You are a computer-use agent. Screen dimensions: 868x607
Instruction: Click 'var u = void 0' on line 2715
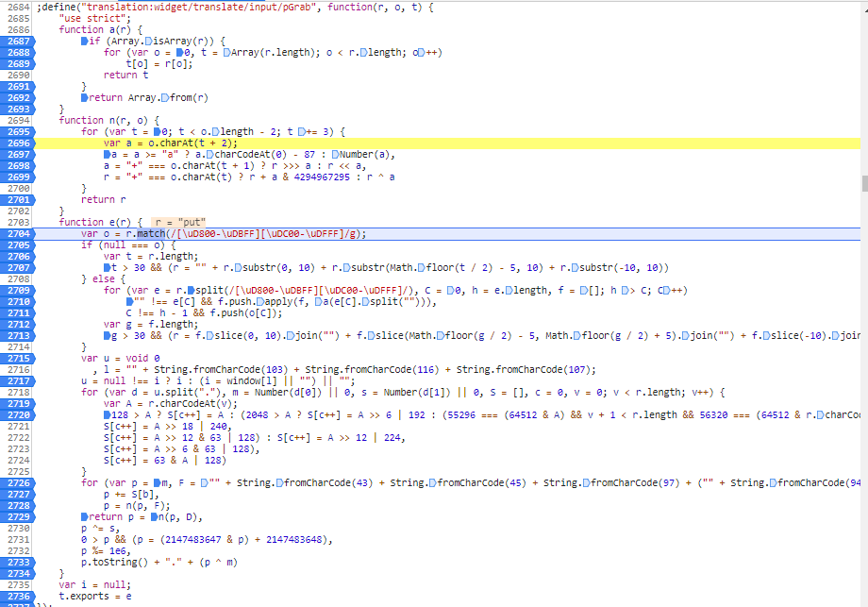[x=120, y=359]
